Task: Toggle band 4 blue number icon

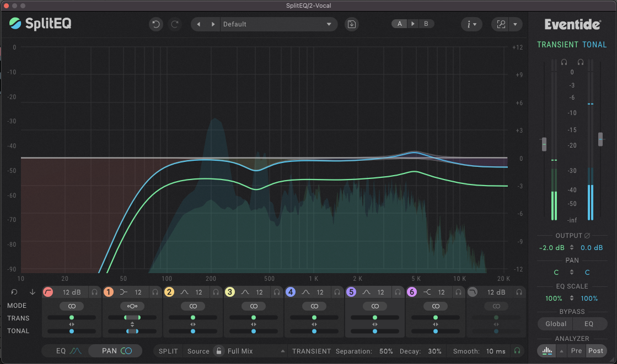Action: (x=291, y=292)
